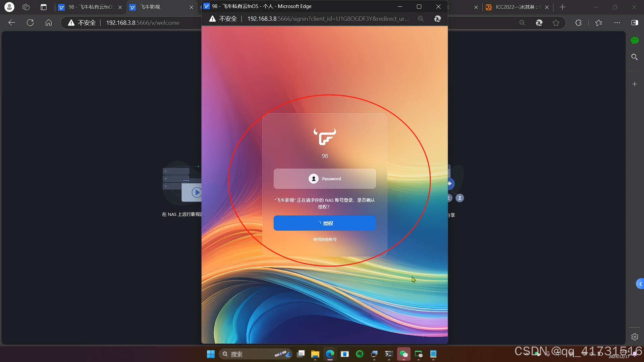Open a new browser tab
This screenshot has height=362, width=644.
(562, 7)
